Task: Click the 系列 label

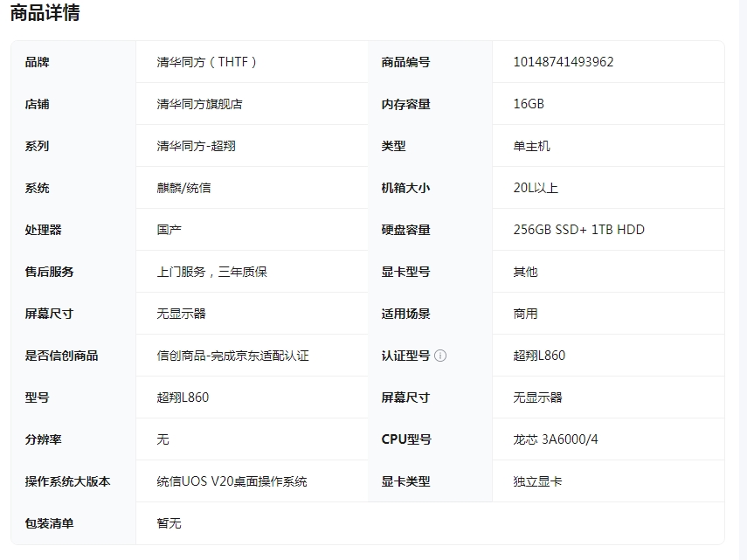Action: click(x=38, y=146)
